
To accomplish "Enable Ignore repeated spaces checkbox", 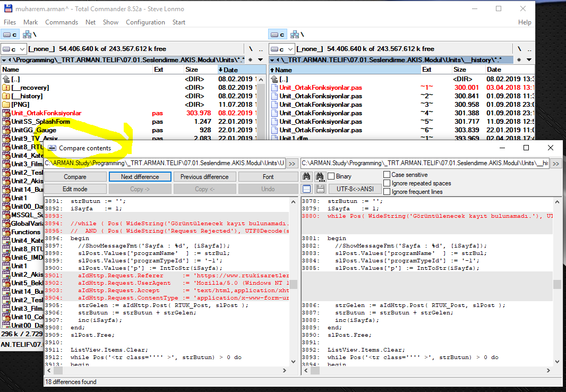I will click(x=387, y=183).
